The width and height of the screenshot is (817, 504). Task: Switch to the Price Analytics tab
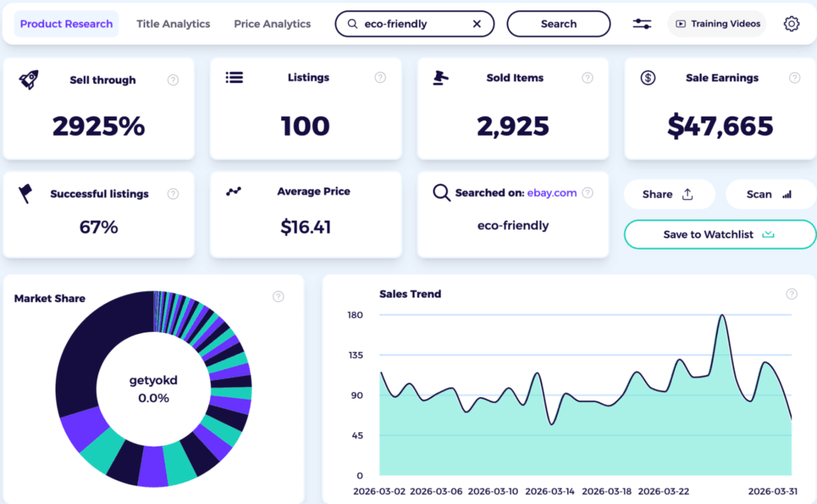271,24
